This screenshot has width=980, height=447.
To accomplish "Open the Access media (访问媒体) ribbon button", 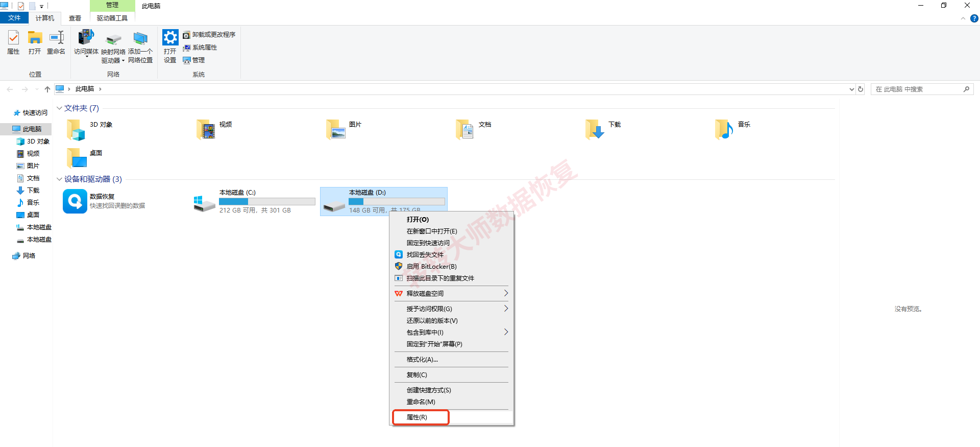I will click(x=86, y=43).
